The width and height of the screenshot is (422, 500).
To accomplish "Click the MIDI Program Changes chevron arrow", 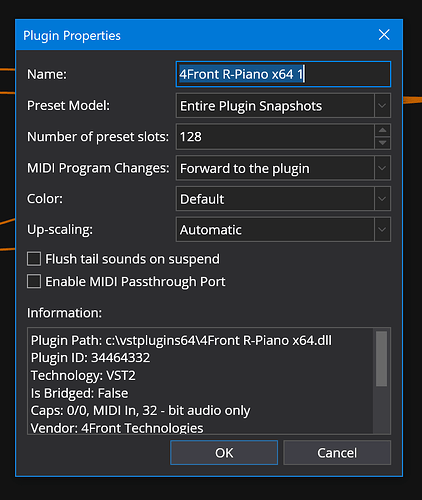I will pyautogui.click(x=382, y=168).
